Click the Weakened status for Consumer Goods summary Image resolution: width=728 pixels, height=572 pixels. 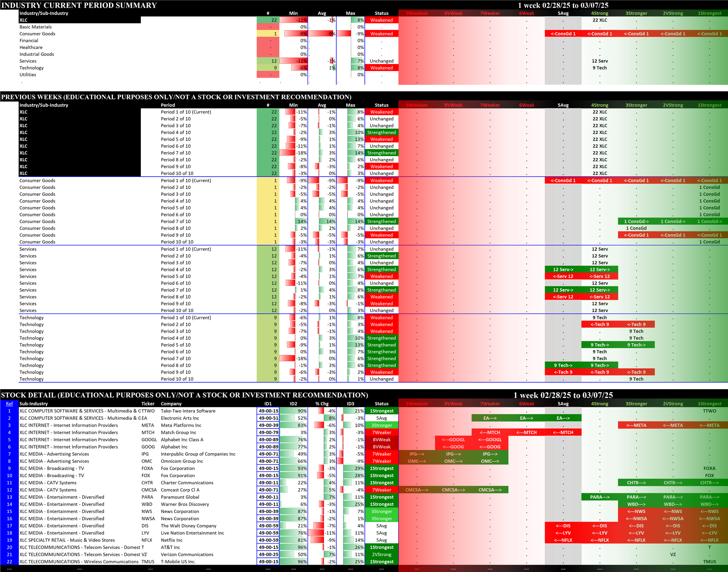[381, 34]
